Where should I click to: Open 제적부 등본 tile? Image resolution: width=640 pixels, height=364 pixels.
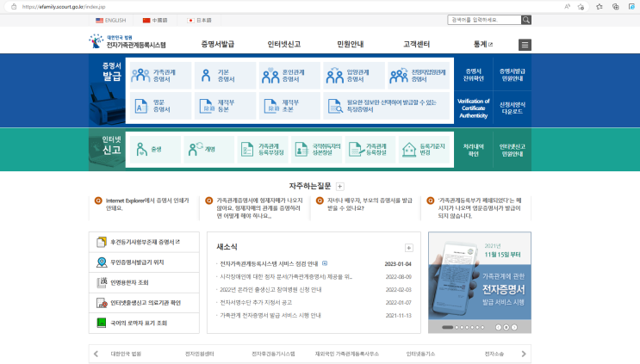(x=226, y=106)
